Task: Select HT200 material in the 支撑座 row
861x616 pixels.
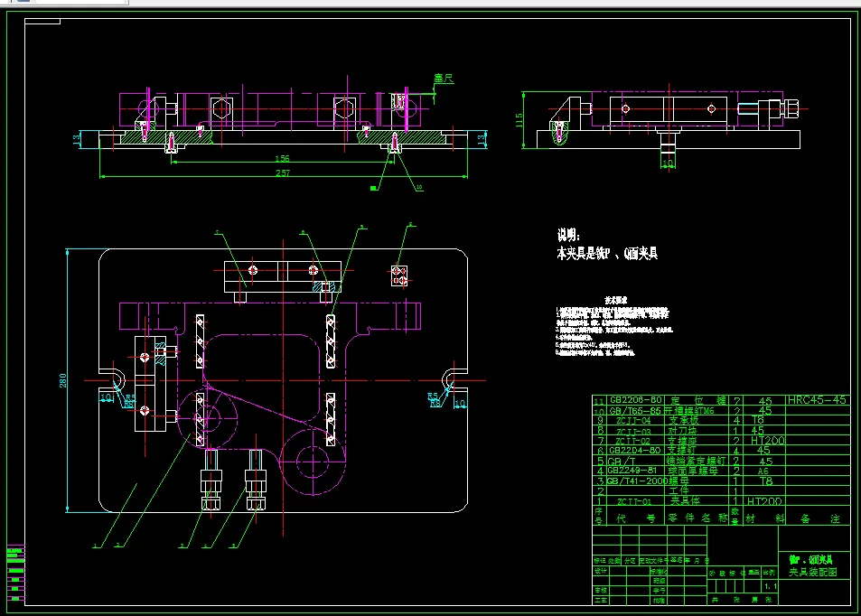Action: point(767,441)
